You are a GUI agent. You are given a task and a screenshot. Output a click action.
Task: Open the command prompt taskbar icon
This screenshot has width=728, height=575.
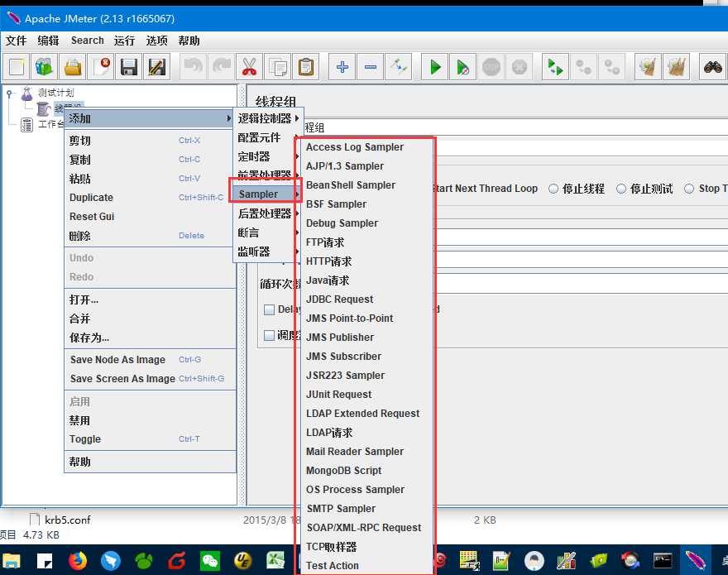pyautogui.click(x=663, y=561)
